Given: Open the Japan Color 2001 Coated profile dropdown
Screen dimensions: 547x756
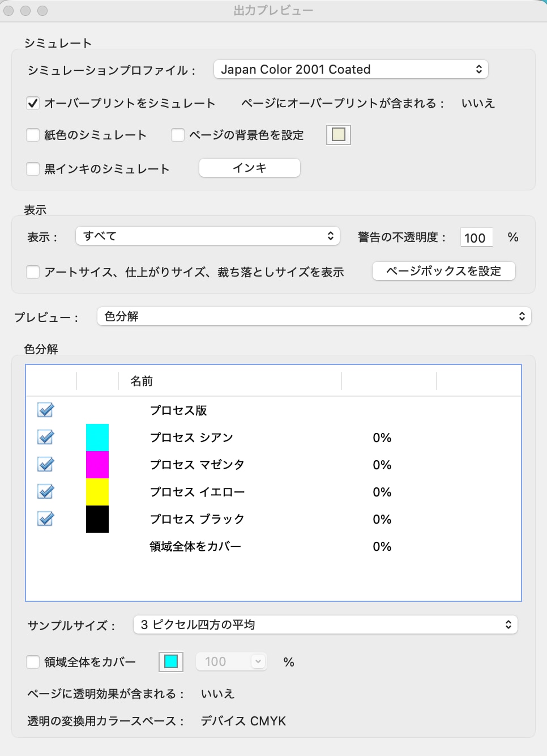Looking at the screenshot, I should click(x=351, y=70).
